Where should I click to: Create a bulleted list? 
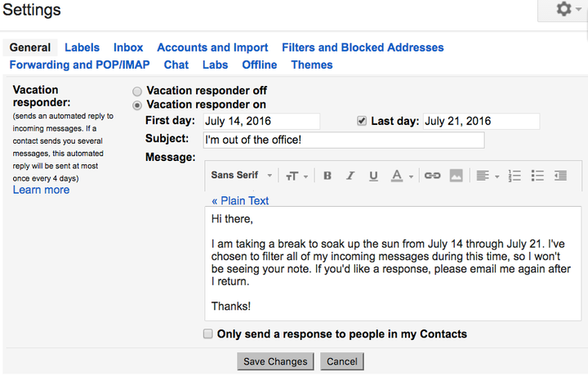tap(537, 176)
